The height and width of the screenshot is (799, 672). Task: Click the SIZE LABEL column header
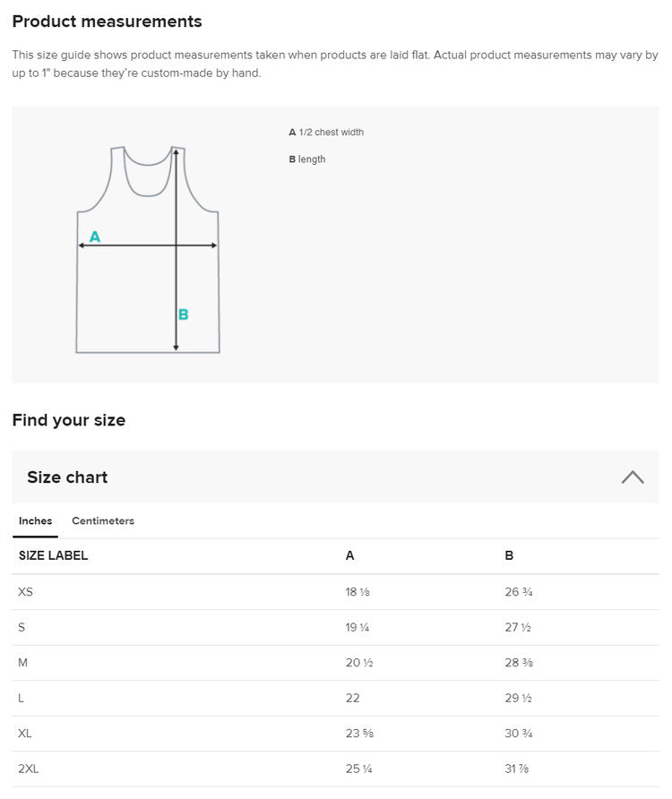click(x=54, y=556)
